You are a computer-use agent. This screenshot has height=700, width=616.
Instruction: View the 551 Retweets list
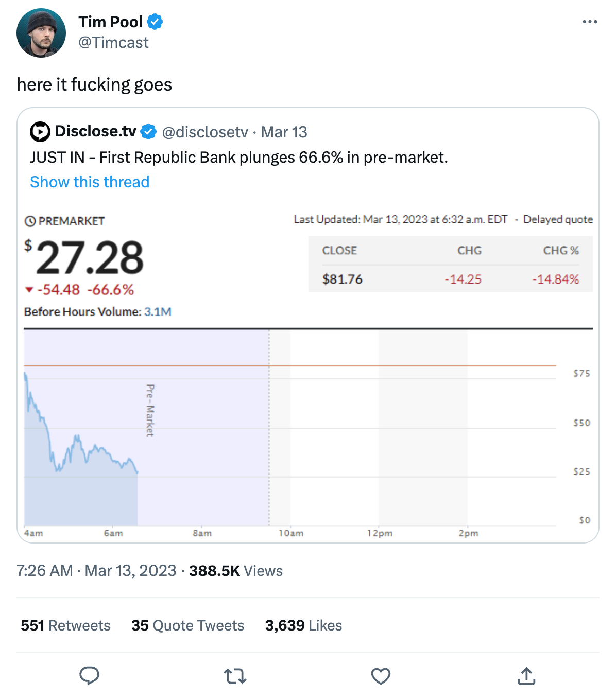coord(65,625)
